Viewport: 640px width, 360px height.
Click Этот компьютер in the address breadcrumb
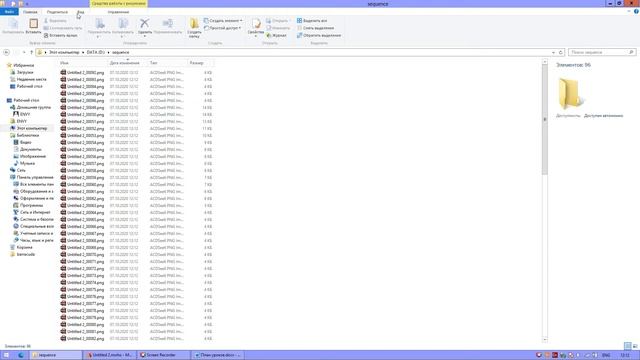64,52
